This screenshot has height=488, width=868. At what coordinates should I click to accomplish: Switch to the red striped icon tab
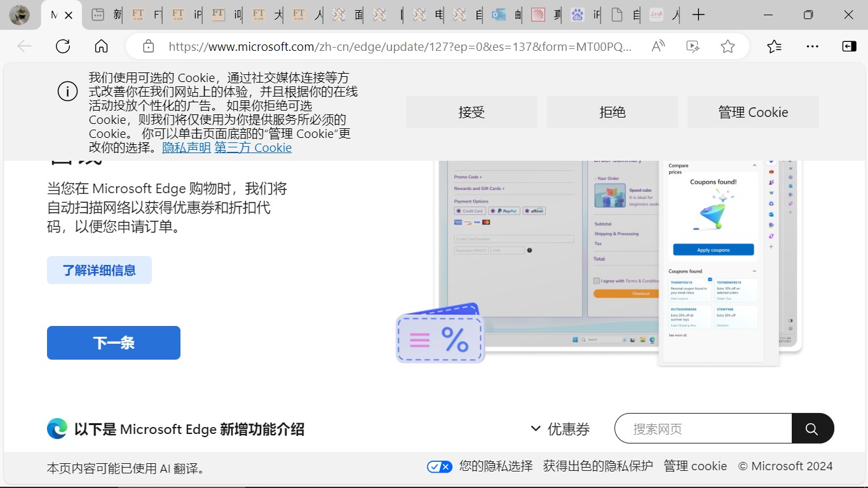(546, 15)
